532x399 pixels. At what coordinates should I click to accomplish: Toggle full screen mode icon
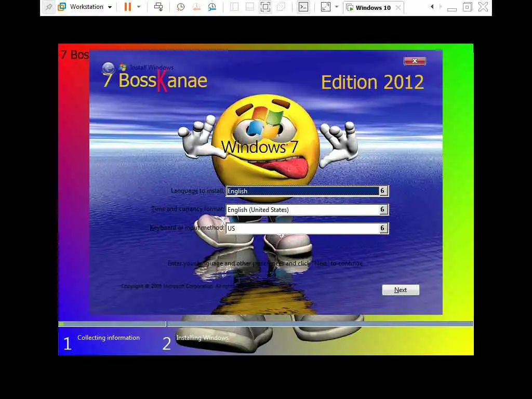coord(265,7)
